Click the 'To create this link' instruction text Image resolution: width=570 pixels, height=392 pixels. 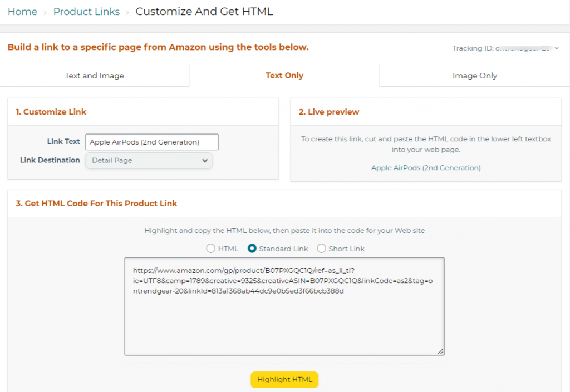[426, 144]
